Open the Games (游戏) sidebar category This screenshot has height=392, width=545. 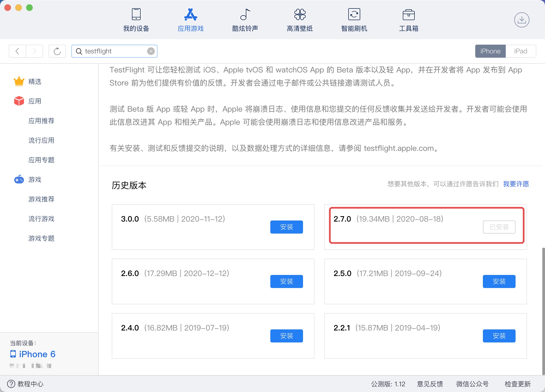[35, 180]
